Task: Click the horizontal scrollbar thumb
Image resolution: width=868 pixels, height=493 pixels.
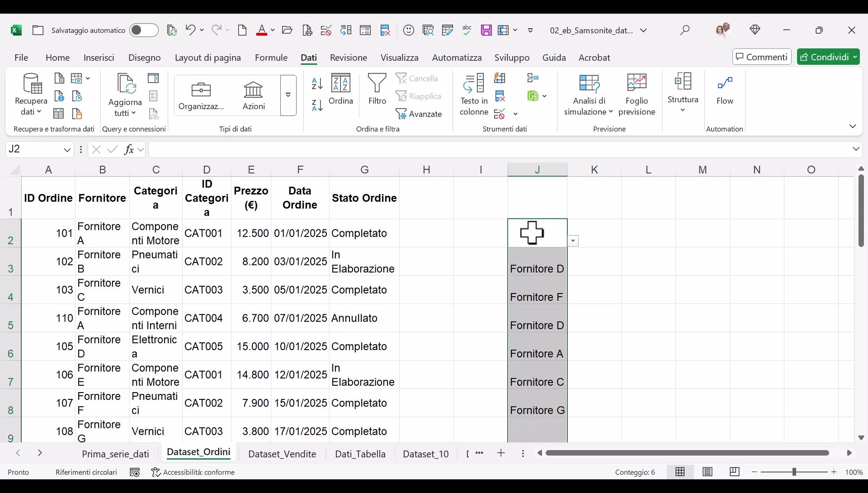Action: (x=687, y=453)
